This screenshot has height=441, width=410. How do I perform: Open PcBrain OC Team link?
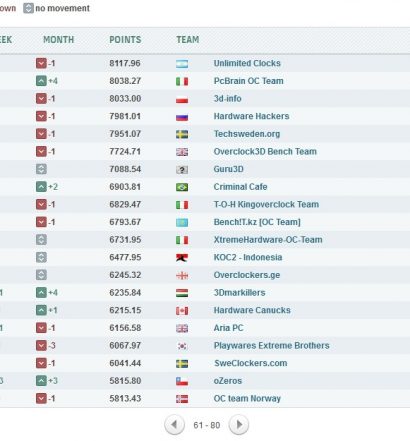click(248, 81)
